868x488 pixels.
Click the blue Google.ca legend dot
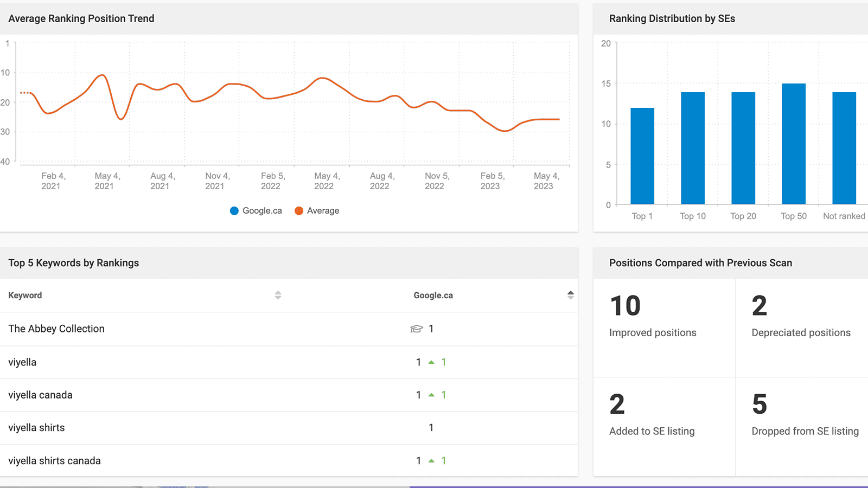point(234,210)
